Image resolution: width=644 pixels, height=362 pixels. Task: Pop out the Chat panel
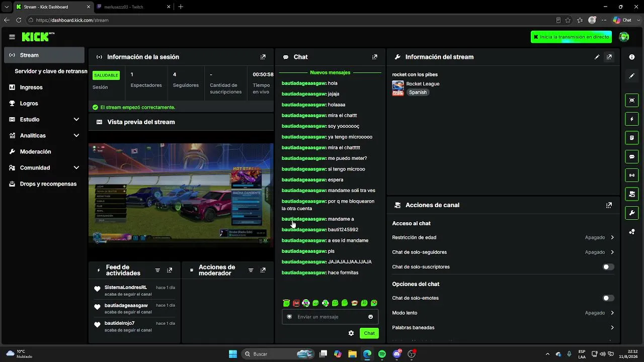pyautogui.click(x=374, y=57)
